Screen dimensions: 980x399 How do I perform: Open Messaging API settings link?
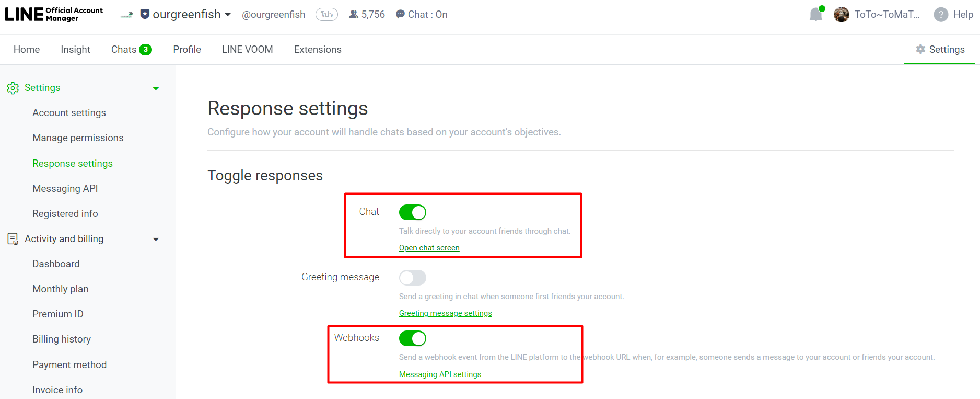pos(440,374)
